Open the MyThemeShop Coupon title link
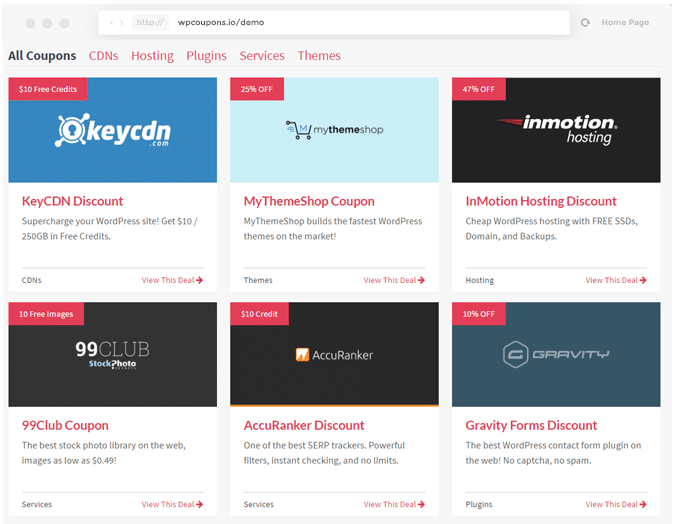Image resolution: width=674 pixels, height=524 pixels. [309, 201]
